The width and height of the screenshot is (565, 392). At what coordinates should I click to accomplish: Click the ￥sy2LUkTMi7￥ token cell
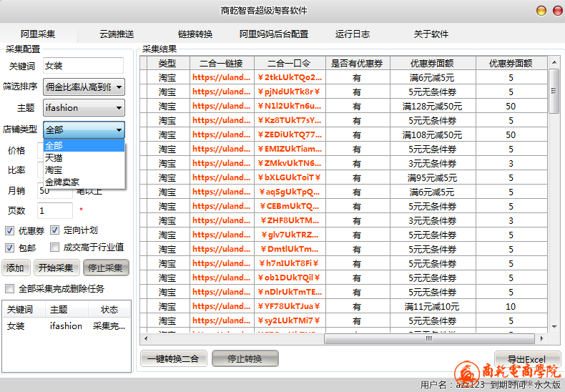[x=290, y=320]
